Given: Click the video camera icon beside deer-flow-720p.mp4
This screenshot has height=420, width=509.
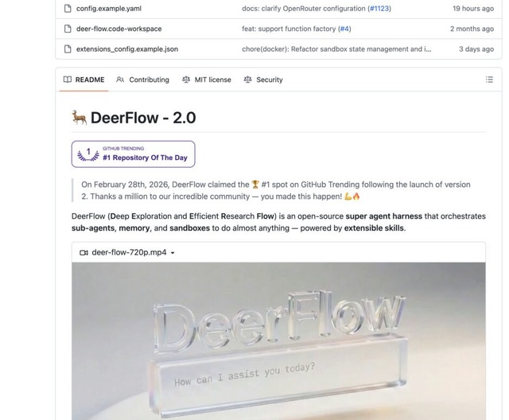Looking at the screenshot, I should pyautogui.click(x=84, y=252).
